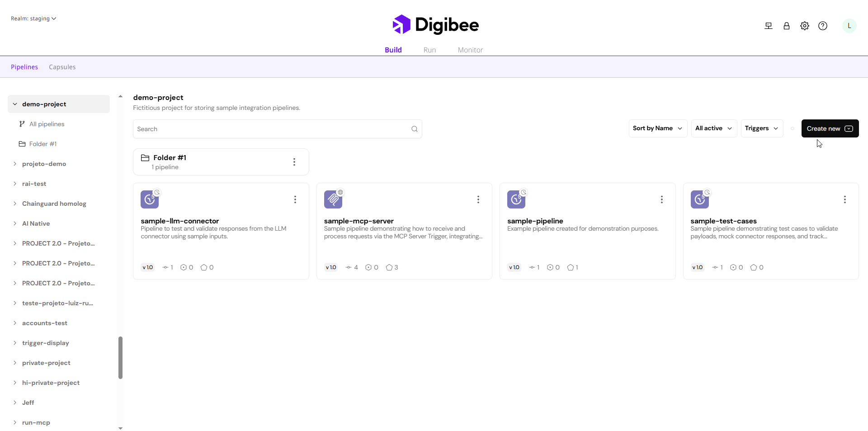Viewport: 868px width, 431px height.
Task: Switch to the Capsules tab
Action: pos(62,67)
